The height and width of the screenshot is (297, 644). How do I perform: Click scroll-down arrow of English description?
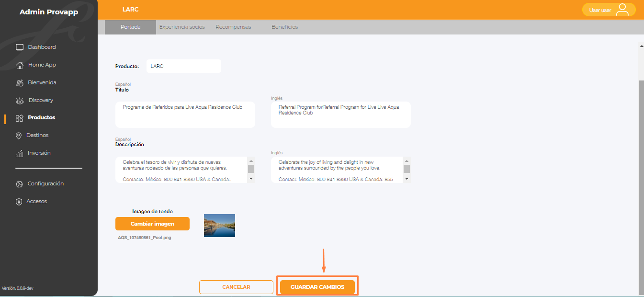[x=407, y=179]
